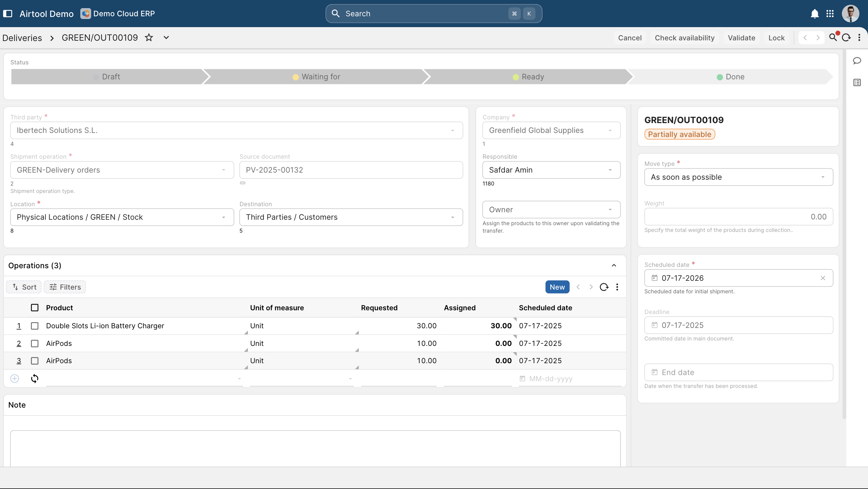Go to the next record arrow in header
The image size is (868, 489).
[818, 38]
